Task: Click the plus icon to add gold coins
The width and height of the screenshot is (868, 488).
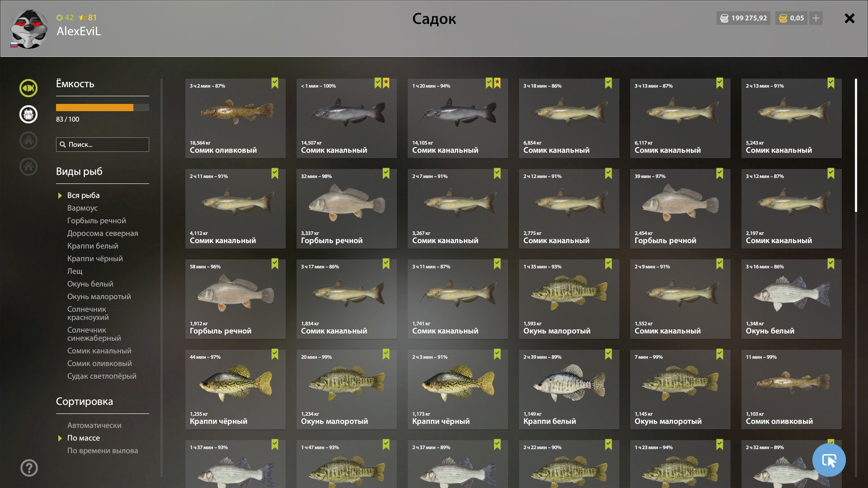Action: [x=816, y=18]
